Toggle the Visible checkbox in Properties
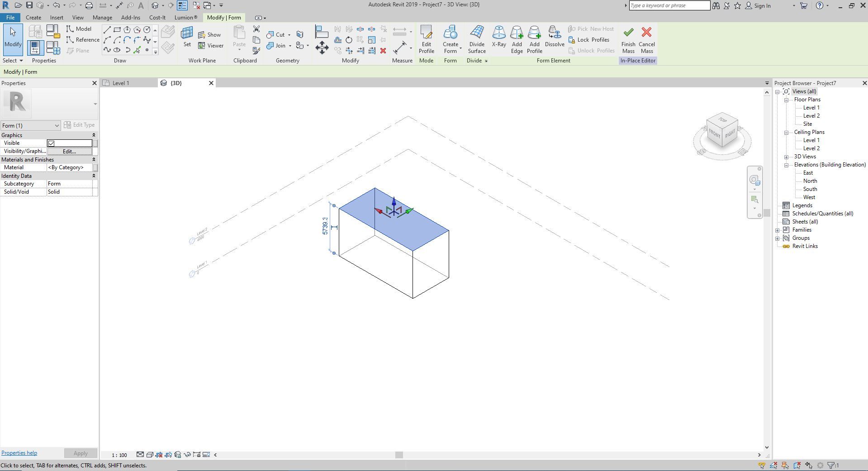 [52, 143]
